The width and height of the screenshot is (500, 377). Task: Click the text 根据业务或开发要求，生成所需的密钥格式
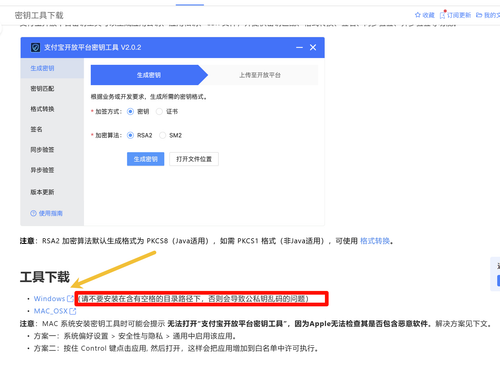tap(149, 97)
